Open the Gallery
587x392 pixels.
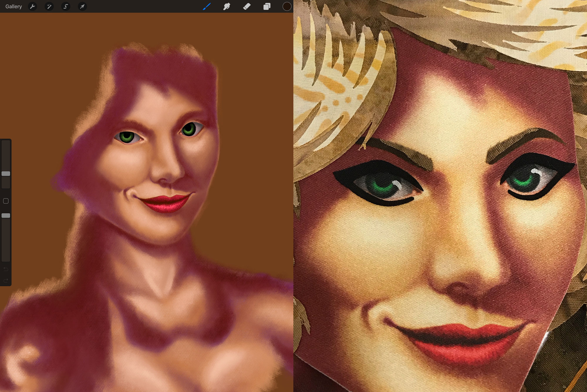pos(14,6)
